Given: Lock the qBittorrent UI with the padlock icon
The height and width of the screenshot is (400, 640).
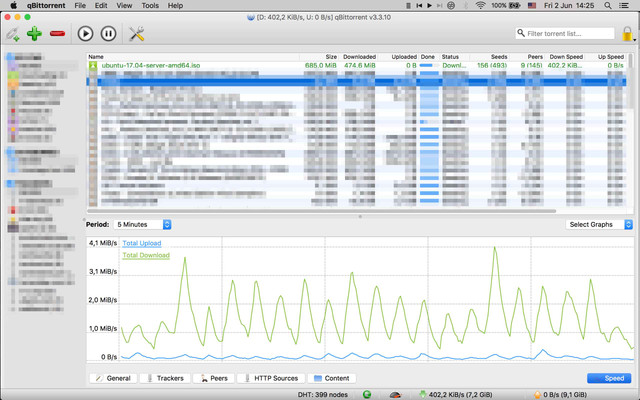Looking at the screenshot, I should pyautogui.click(x=627, y=34).
